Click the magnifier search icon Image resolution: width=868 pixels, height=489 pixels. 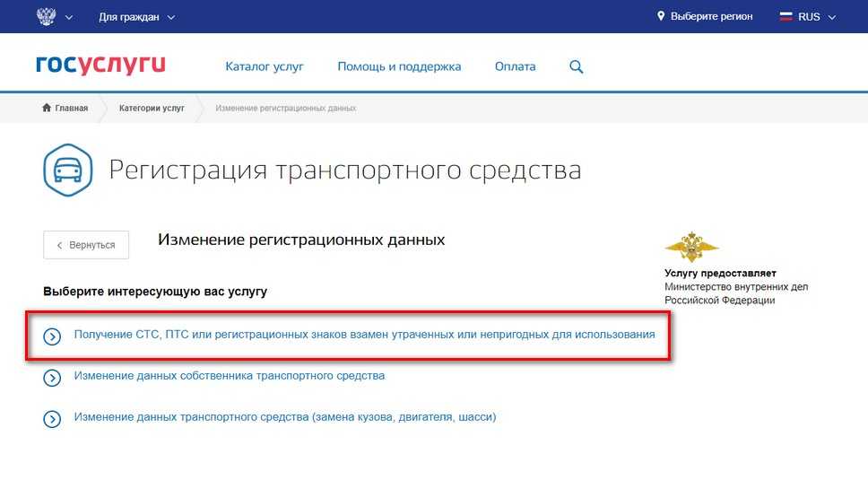point(577,66)
